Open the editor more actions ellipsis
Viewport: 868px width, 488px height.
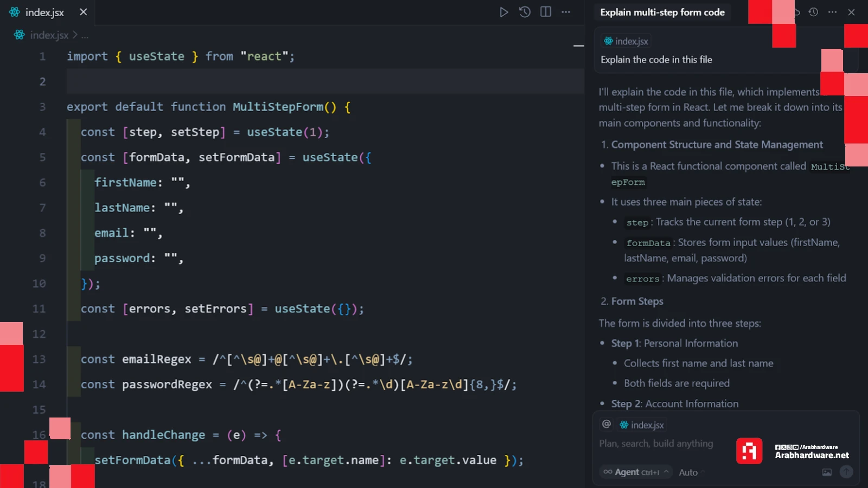tap(566, 12)
